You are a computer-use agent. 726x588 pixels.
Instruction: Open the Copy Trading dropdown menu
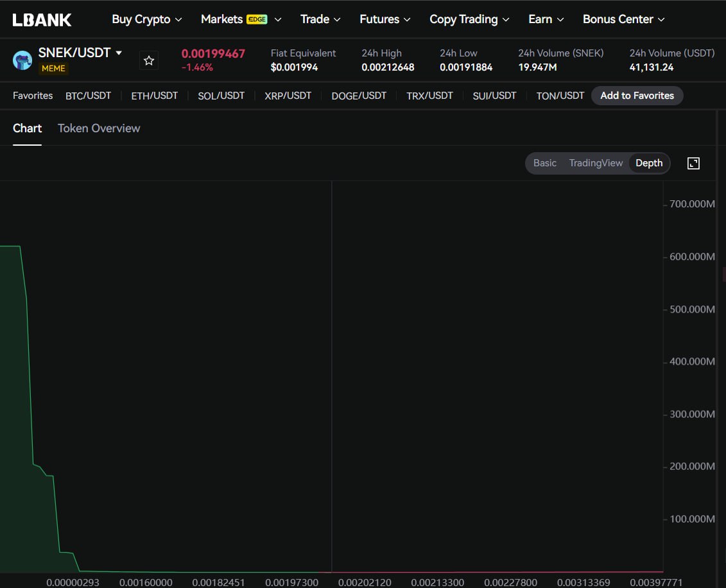pos(469,19)
